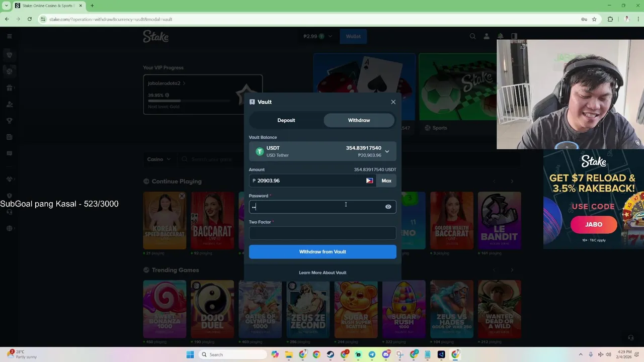Open the Windows Start menu
The width and height of the screenshot is (644, 362).
(190, 354)
